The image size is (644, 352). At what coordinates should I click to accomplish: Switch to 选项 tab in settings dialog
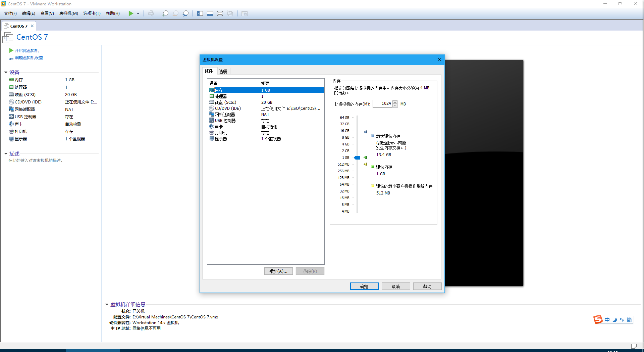point(223,71)
